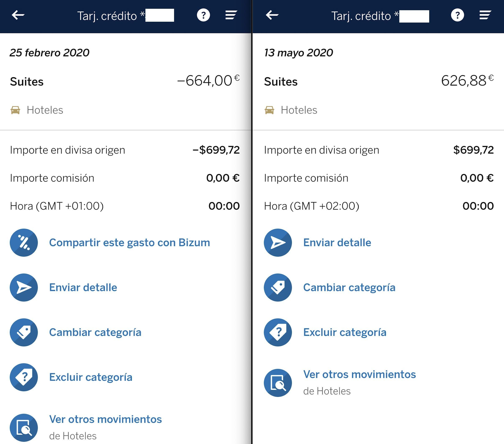Tap the Hoteles category with car icon on left
This screenshot has width=504, height=444.
coord(37,110)
